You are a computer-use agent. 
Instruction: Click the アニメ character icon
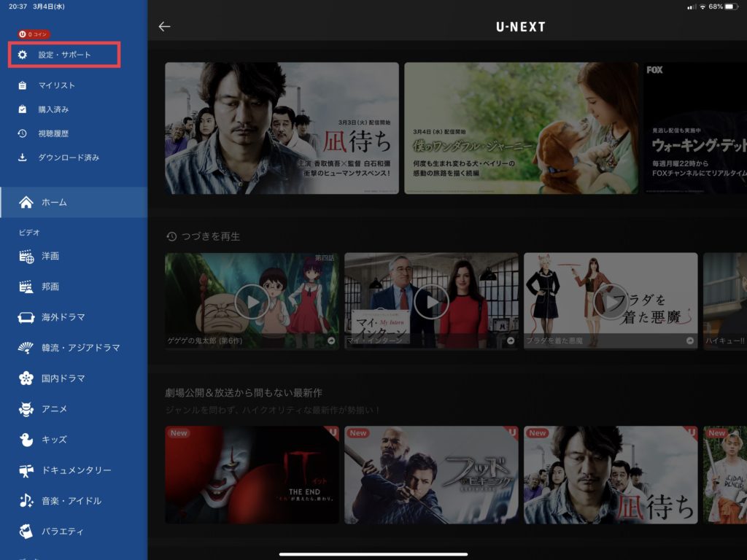point(26,409)
